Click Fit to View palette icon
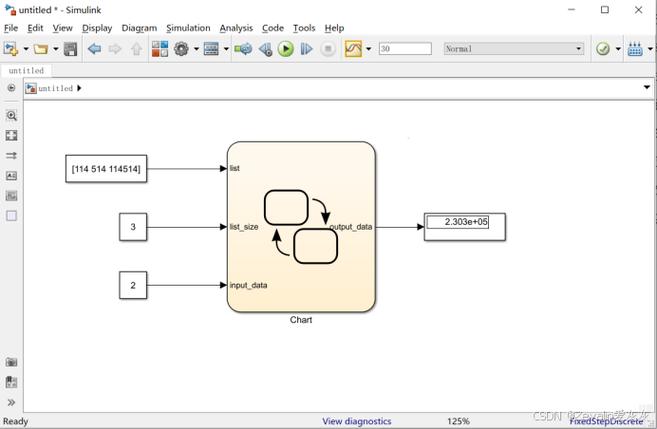This screenshot has height=429, width=657. [x=12, y=135]
